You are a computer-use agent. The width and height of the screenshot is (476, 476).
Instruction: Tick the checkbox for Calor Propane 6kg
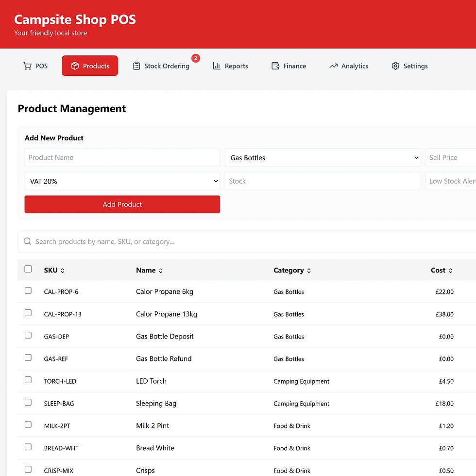(28, 290)
